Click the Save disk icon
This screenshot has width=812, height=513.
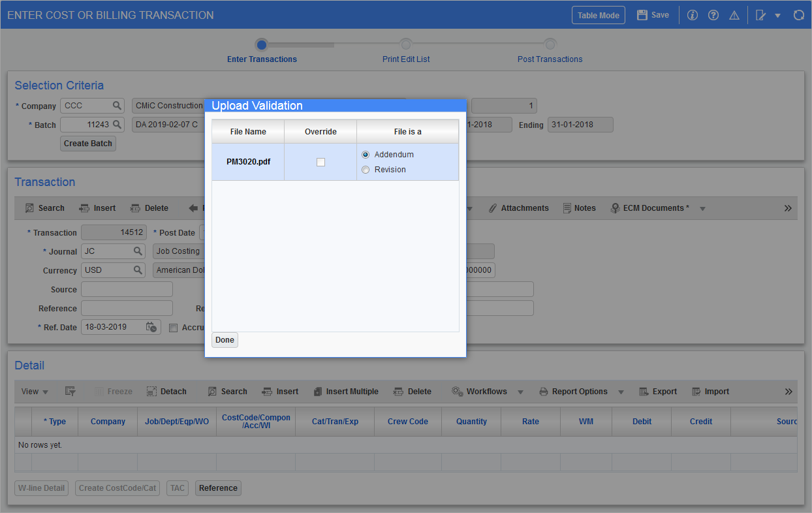(642, 15)
